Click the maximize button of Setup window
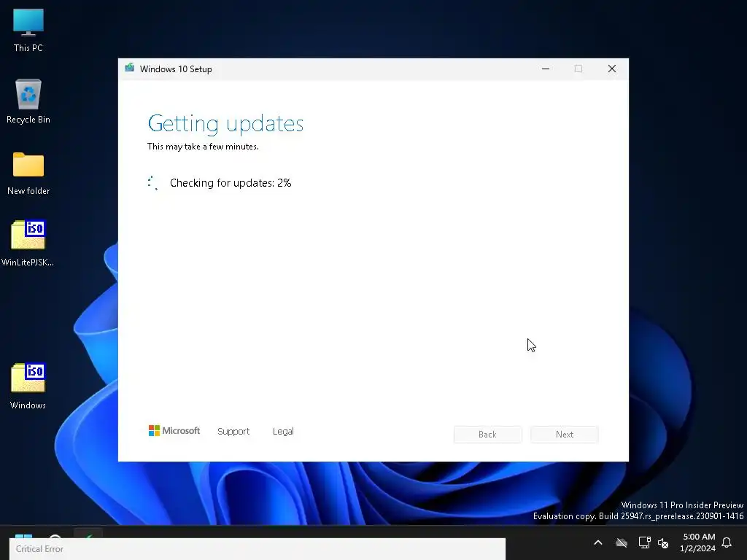Screen dimensions: 747x560 [x=578, y=69]
